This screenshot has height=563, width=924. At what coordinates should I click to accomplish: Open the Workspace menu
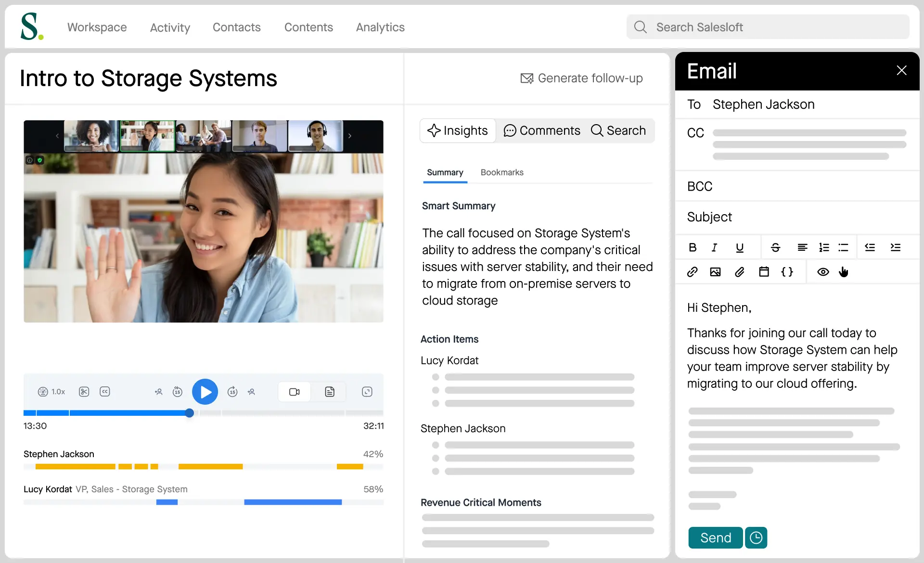tap(97, 27)
